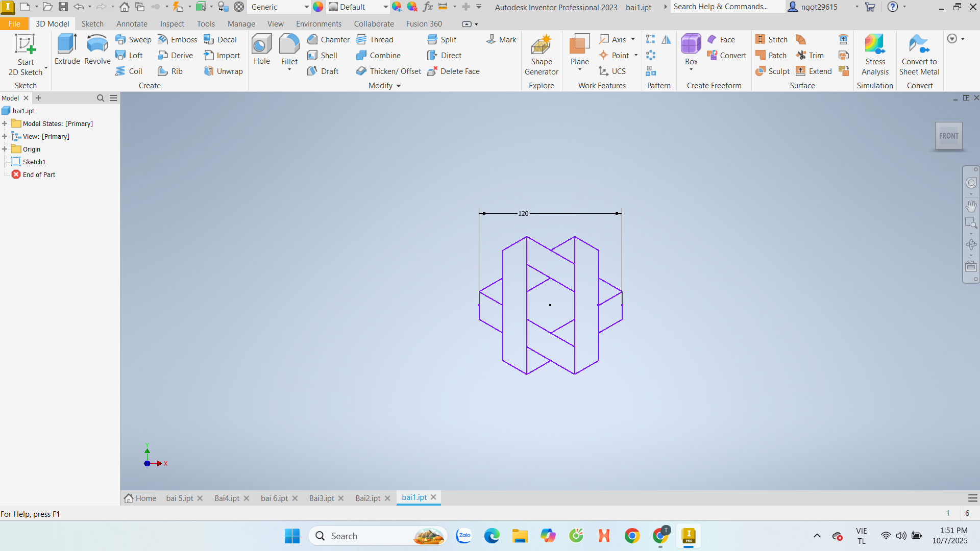Image resolution: width=980 pixels, height=551 pixels.
Task: Click the FRONT face of ViewCube
Action: tap(948, 136)
